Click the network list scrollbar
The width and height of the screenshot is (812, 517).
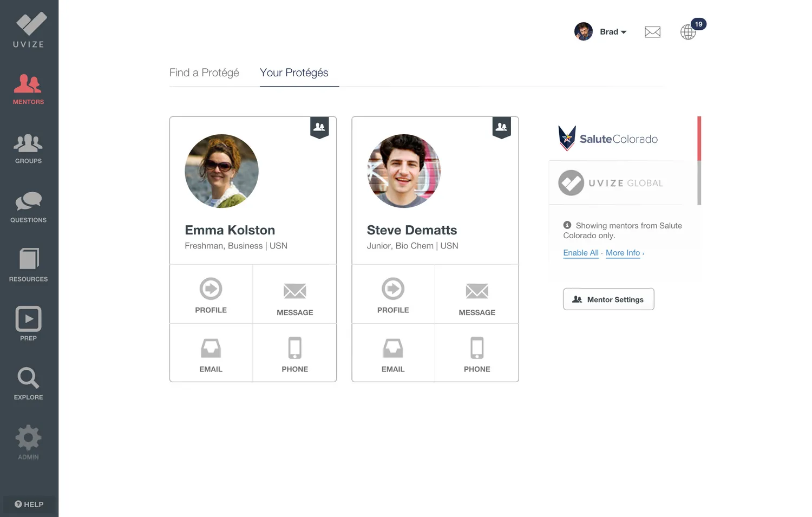pyautogui.click(x=699, y=161)
